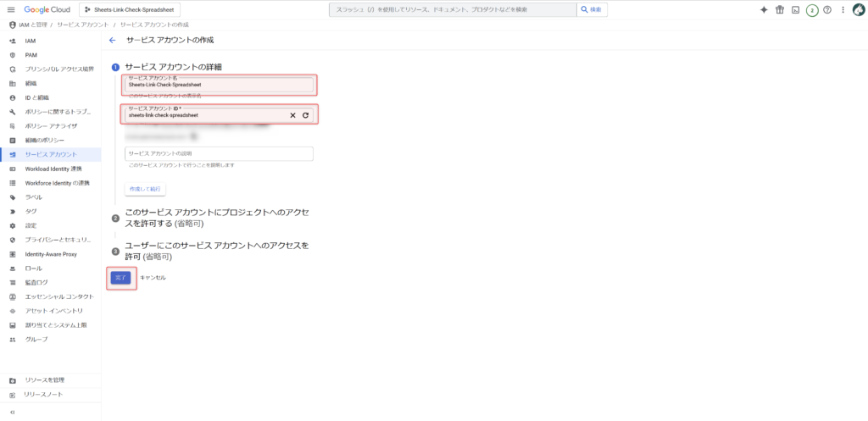Collapse the left sidebar navigation
The image size is (868, 421).
(x=12, y=412)
